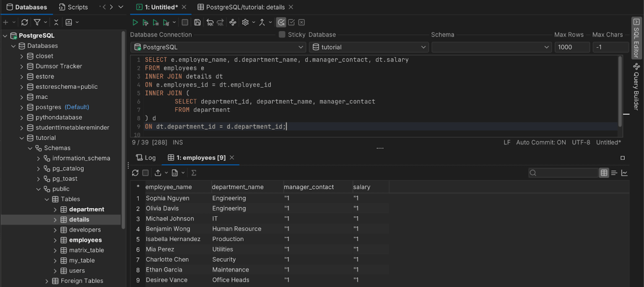
Task: Toggle the transpose table view icon near search
Action: [x=615, y=172]
